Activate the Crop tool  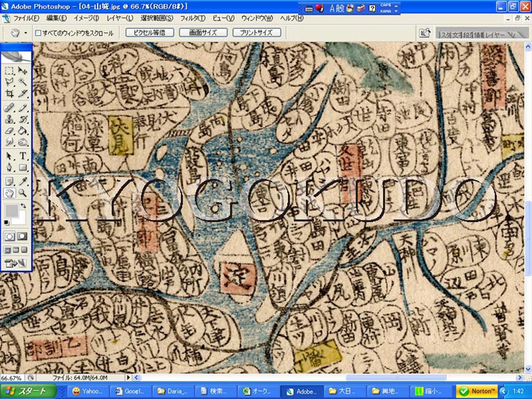click(9, 93)
